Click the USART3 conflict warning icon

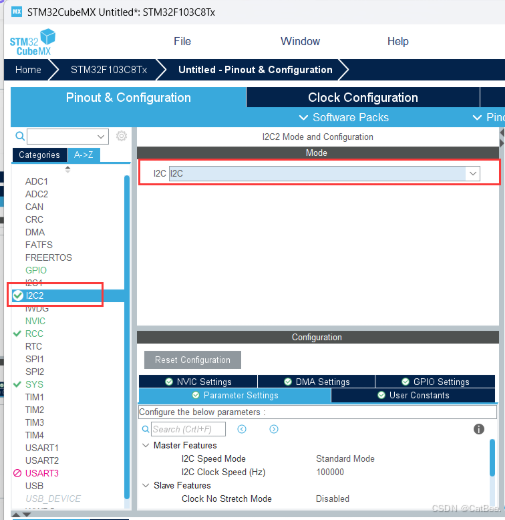[x=17, y=473]
